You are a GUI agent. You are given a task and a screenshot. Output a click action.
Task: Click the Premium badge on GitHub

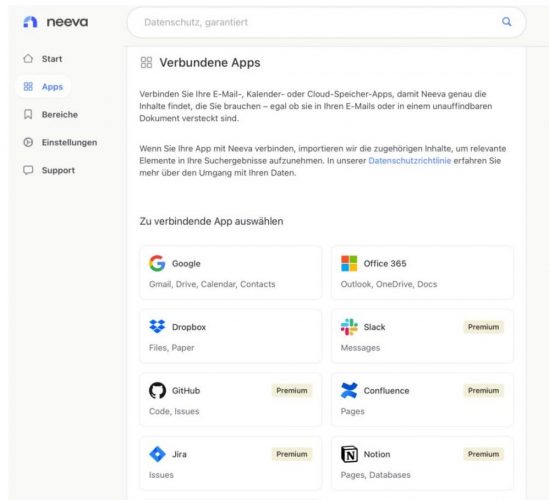point(292,390)
